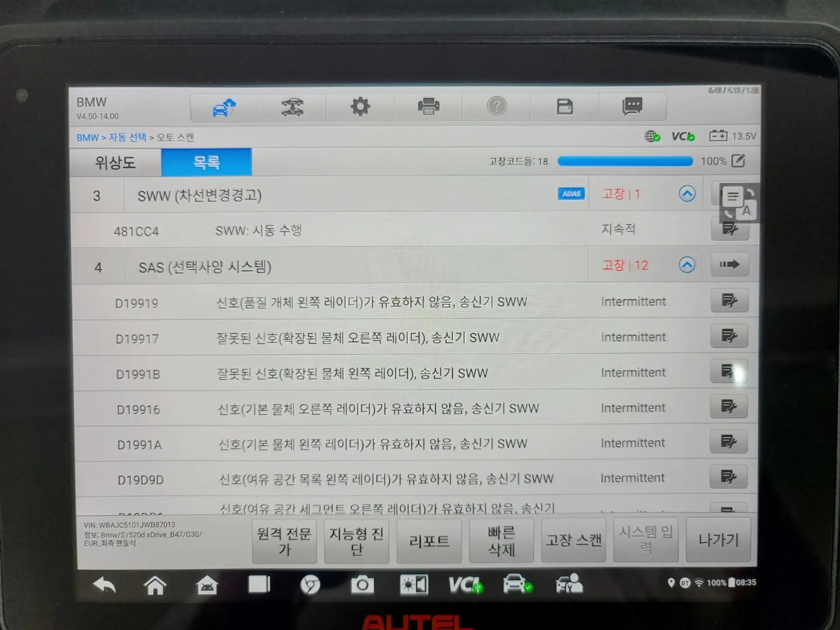Open the translate floating icon
The height and width of the screenshot is (630, 840).
coord(739,203)
